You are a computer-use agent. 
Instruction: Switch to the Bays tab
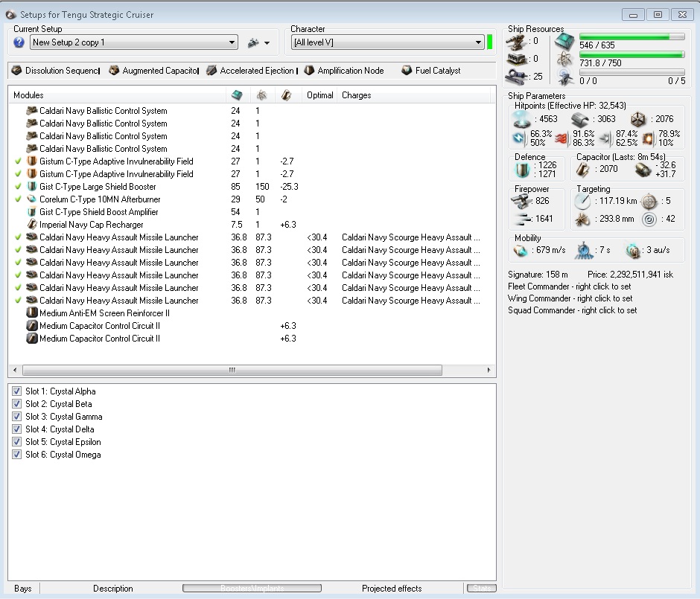[23, 589]
